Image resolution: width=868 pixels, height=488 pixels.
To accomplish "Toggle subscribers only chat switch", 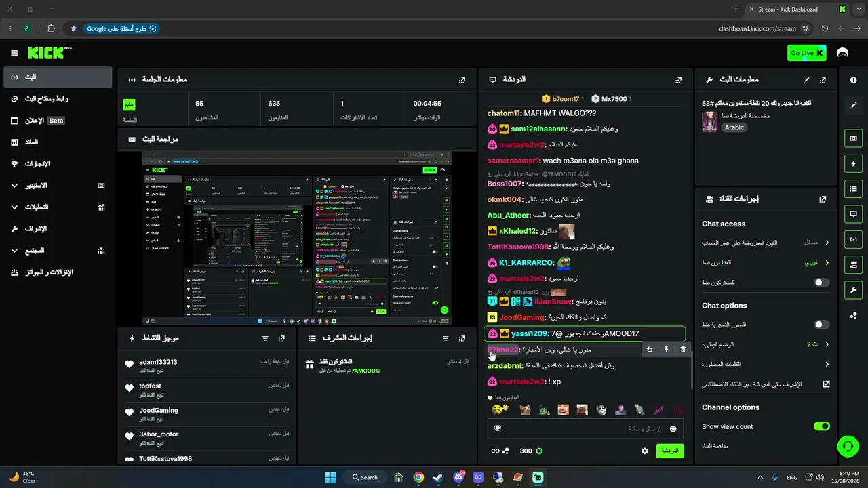I will pyautogui.click(x=822, y=283).
